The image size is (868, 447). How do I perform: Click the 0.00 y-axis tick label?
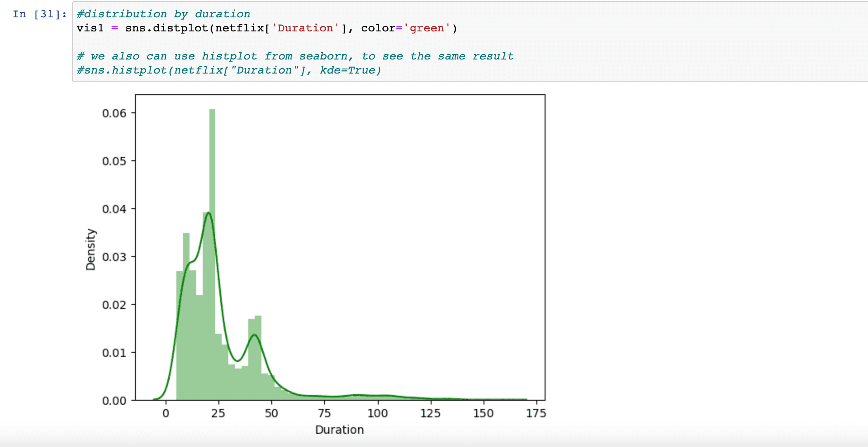click(x=114, y=401)
